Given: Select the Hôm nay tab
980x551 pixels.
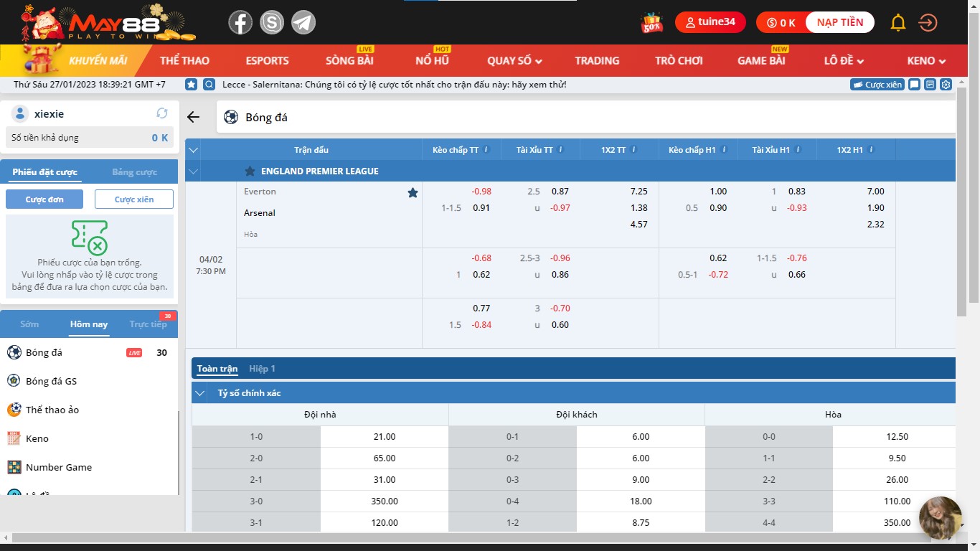Looking at the screenshot, I should point(89,324).
